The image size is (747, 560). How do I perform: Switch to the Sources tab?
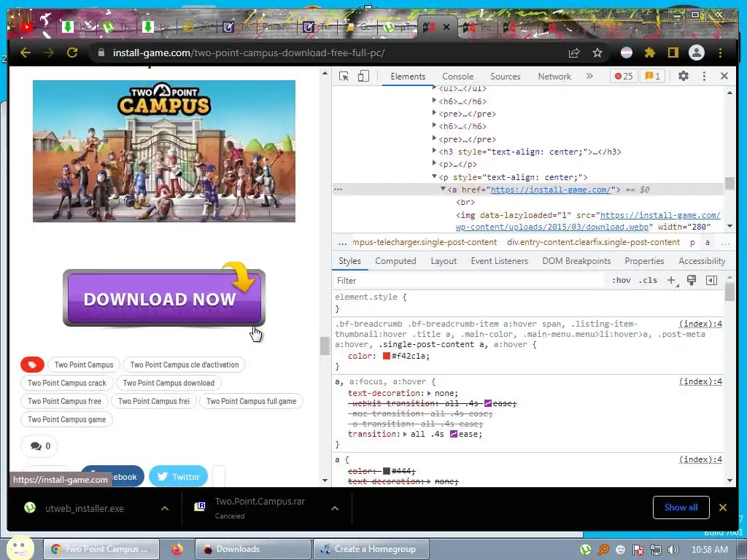(506, 76)
